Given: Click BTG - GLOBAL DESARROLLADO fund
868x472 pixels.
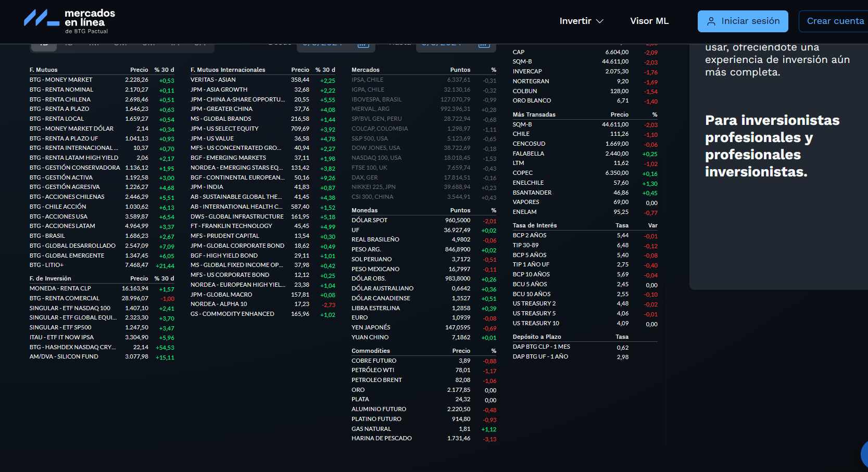Looking at the screenshot, I should pyautogui.click(x=102, y=246).
